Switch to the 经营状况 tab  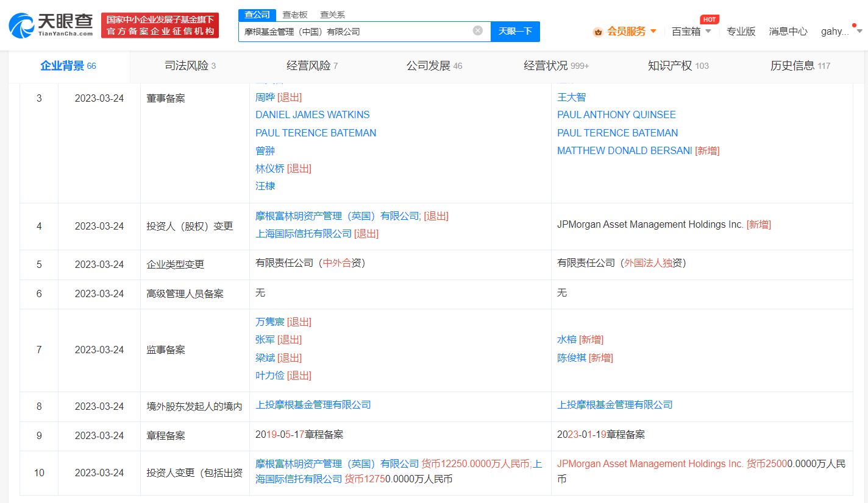[x=556, y=66]
